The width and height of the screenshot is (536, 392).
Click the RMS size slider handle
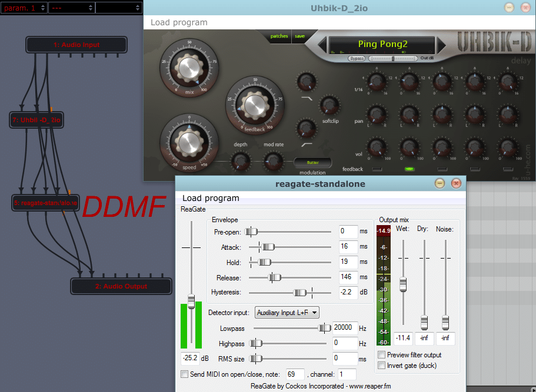point(256,359)
